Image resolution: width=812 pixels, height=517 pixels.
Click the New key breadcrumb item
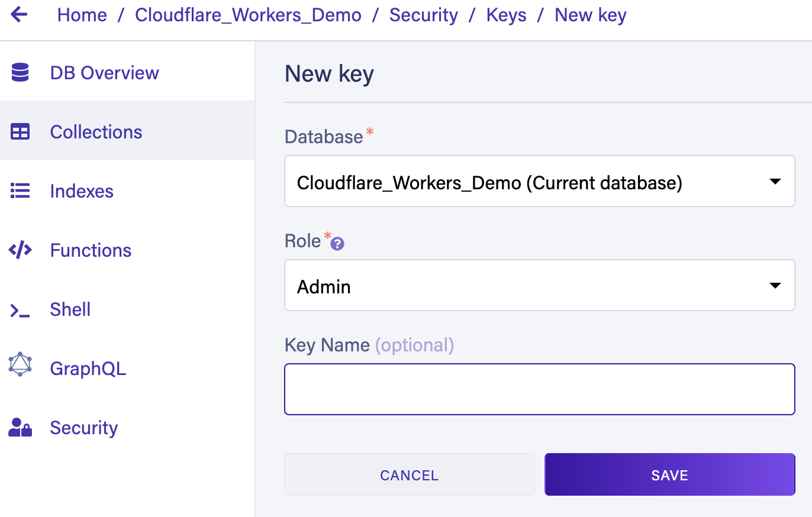(x=591, y=15)
